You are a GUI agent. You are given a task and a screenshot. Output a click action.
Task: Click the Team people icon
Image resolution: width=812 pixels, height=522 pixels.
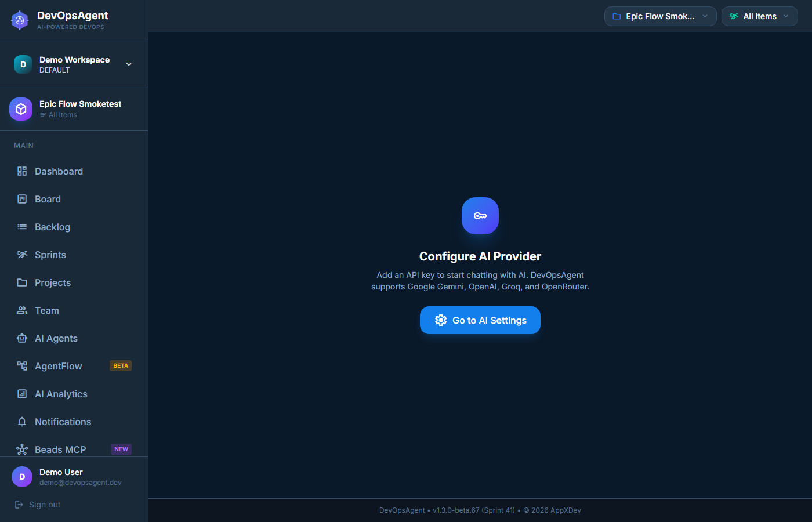[x=22, y=310]
